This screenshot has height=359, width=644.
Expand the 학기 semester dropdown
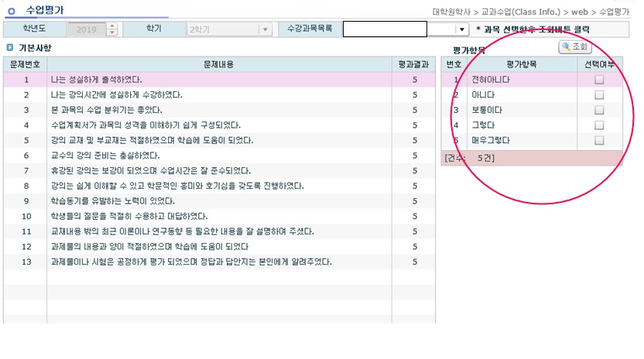(267, 29)
